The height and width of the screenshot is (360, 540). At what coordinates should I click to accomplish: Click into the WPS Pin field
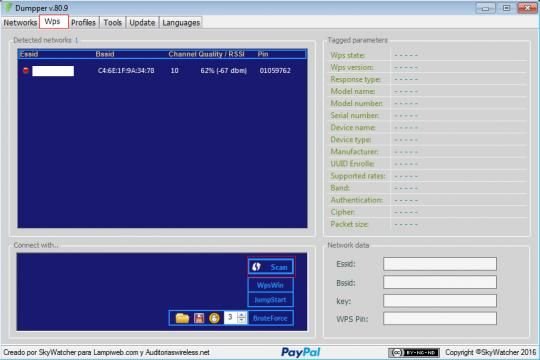[440, 319]
